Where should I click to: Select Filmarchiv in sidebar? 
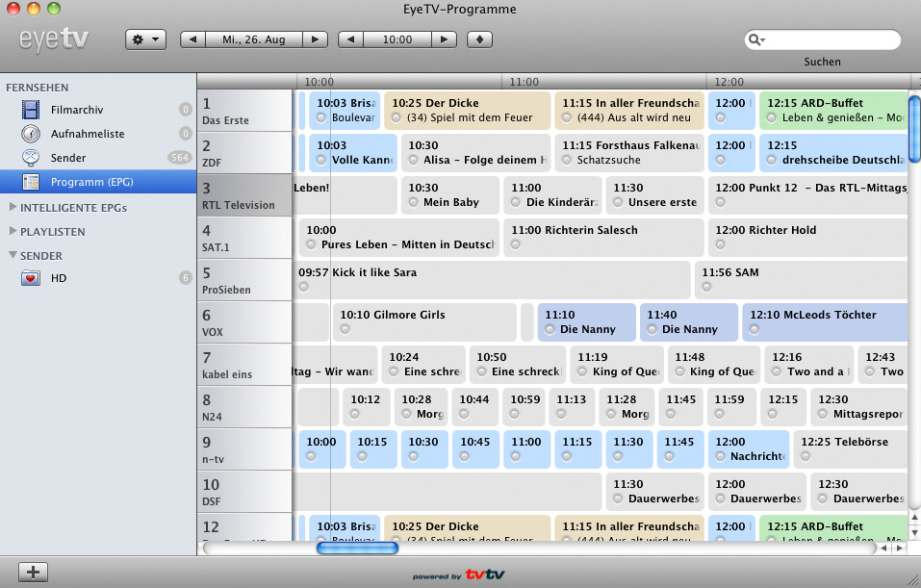click(x=98, y=110)
